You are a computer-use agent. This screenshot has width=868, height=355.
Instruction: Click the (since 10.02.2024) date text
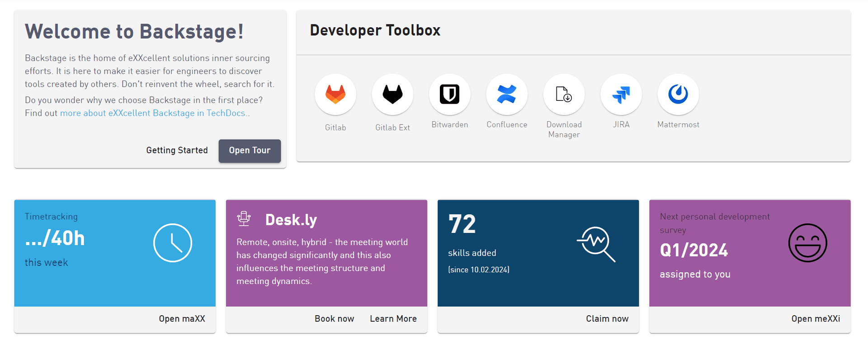pyautogui.click(x=479, y=270)
